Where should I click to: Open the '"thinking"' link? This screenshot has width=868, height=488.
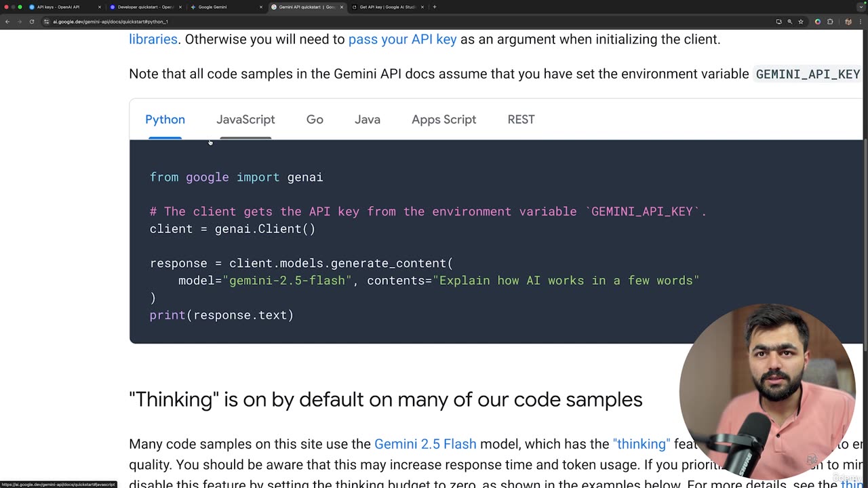point(642,444)
